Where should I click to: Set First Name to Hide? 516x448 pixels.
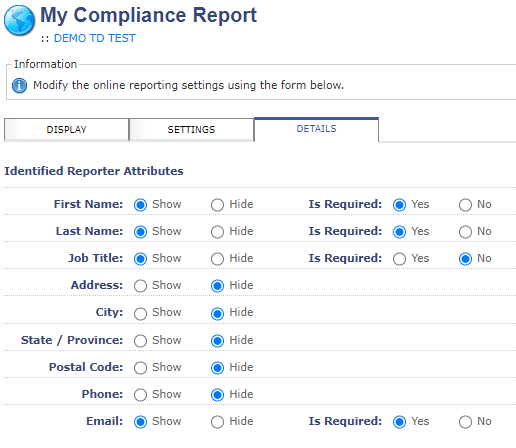click(217, 205)
